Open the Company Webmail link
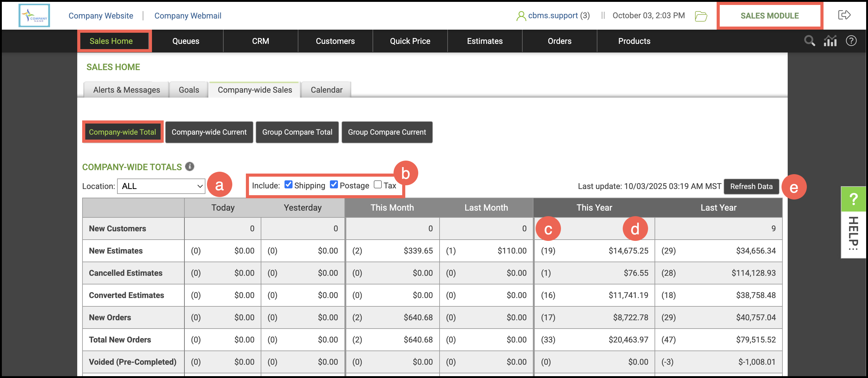The image size is (868, 378). pos(188,16)
